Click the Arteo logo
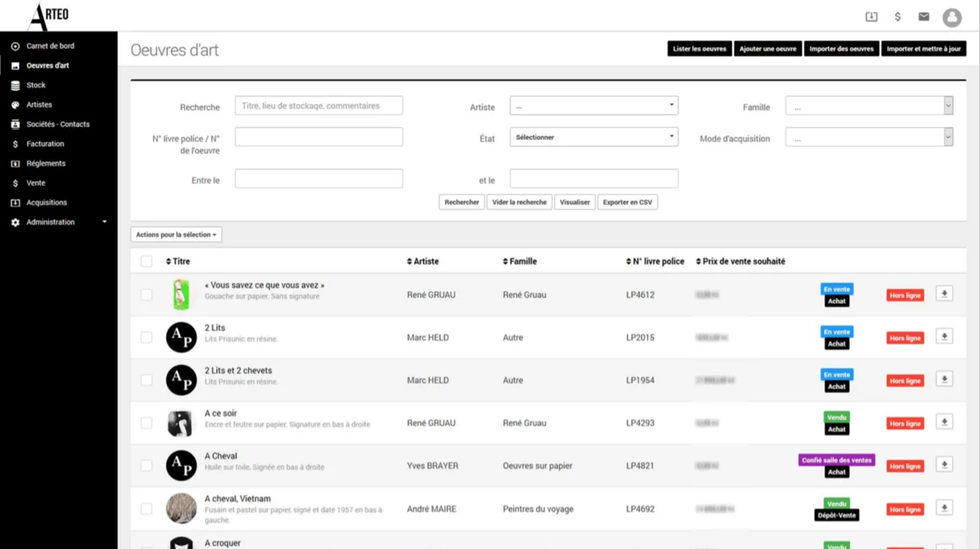The image size is (980, 549). pos(48,16)
